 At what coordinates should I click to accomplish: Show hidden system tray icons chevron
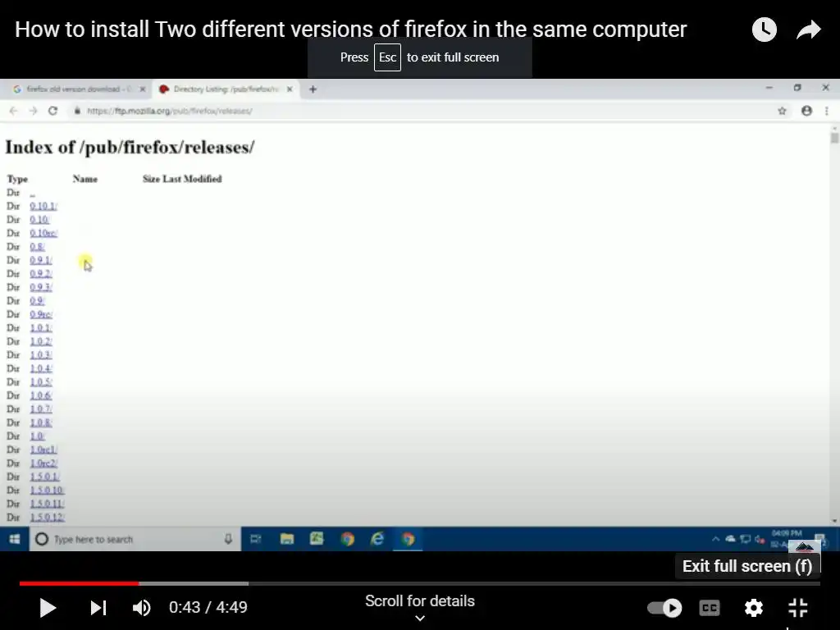(x=715, y=539)
